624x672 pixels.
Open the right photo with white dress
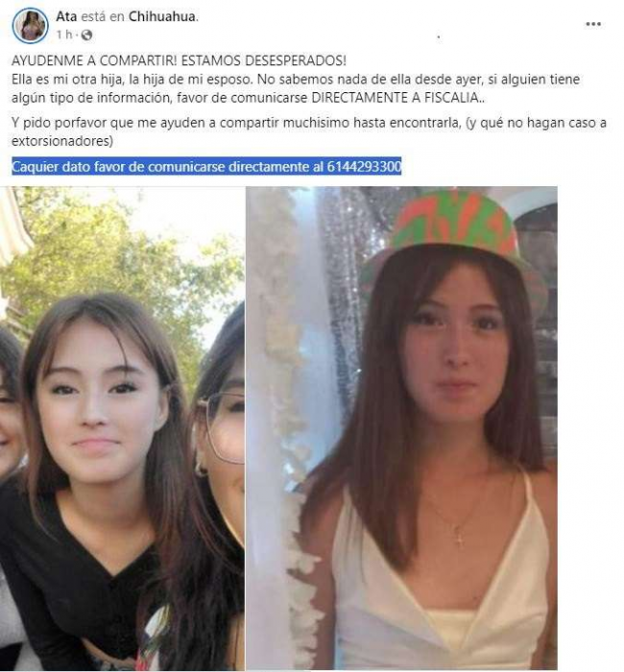point(401,428)
